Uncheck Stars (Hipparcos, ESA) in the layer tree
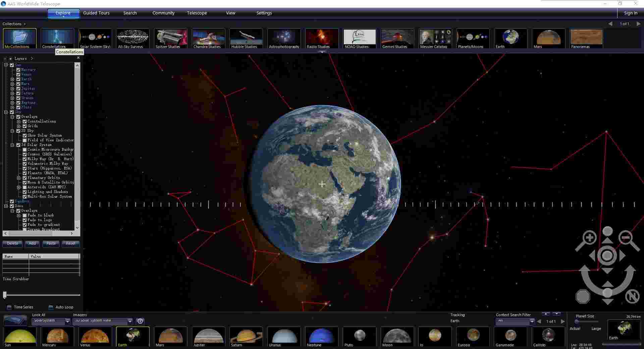The image size is (644, 349). tap(24, 168)
